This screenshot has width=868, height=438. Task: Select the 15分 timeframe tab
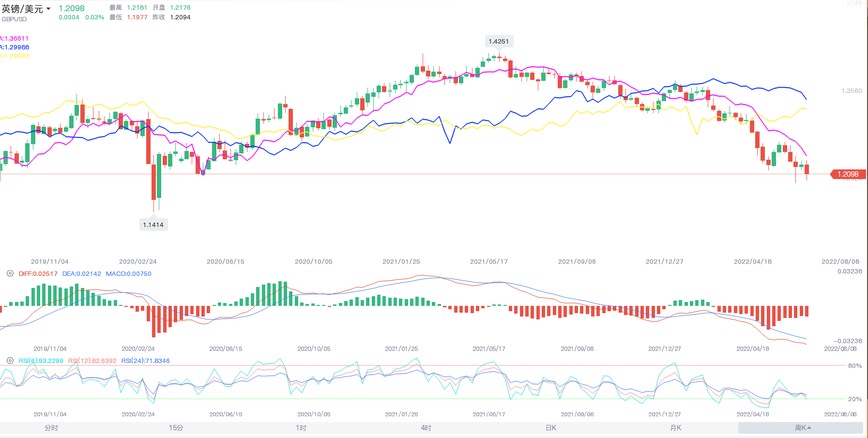pos(176,428)
